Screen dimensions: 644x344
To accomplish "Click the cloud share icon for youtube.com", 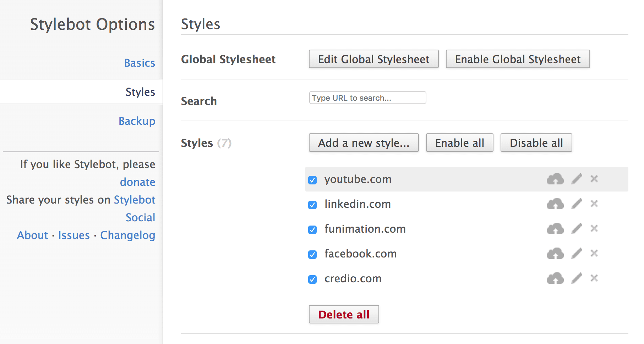I will point(555,179).
